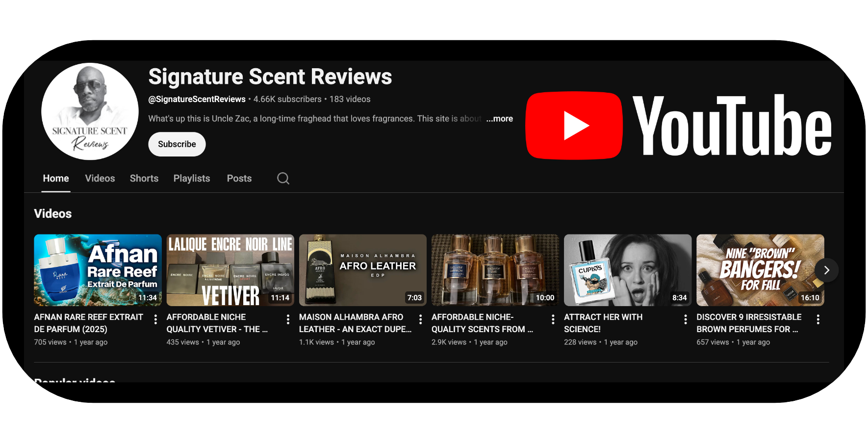View the Posts tab
Image resolution: width=868 pixels, height=443 pixels.
tap(239, 179)
